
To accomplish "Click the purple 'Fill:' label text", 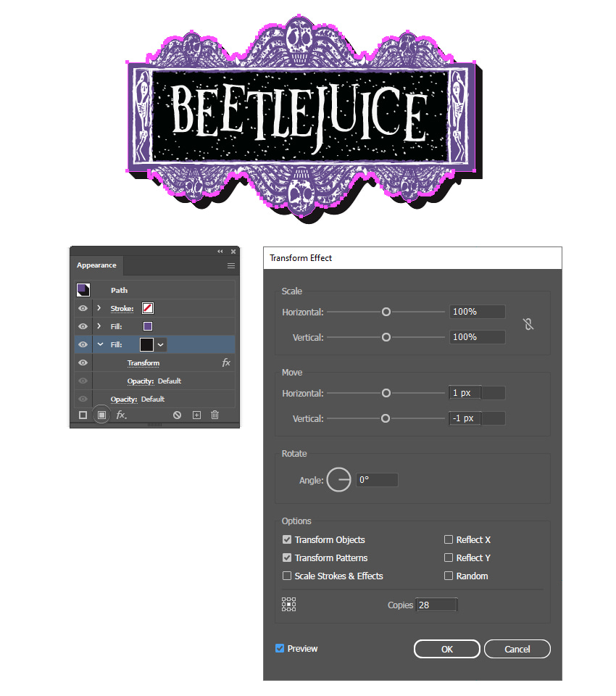I will pyautogui.click(x=116, y=326).
